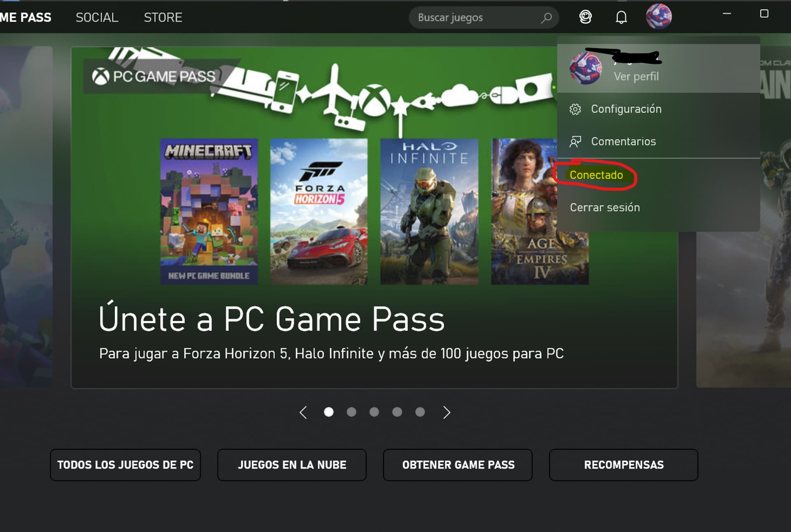Click the profile avatar in top bar

click(x=659, y=16)
